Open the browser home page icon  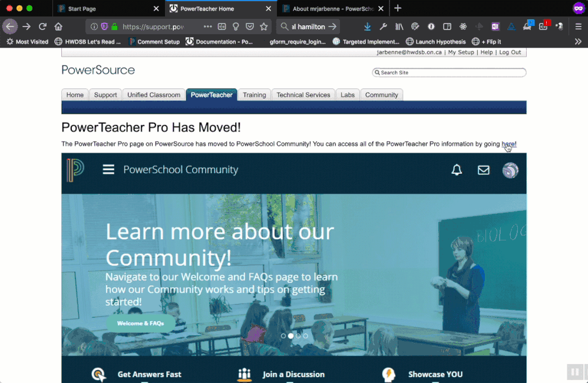click(58, 27)
